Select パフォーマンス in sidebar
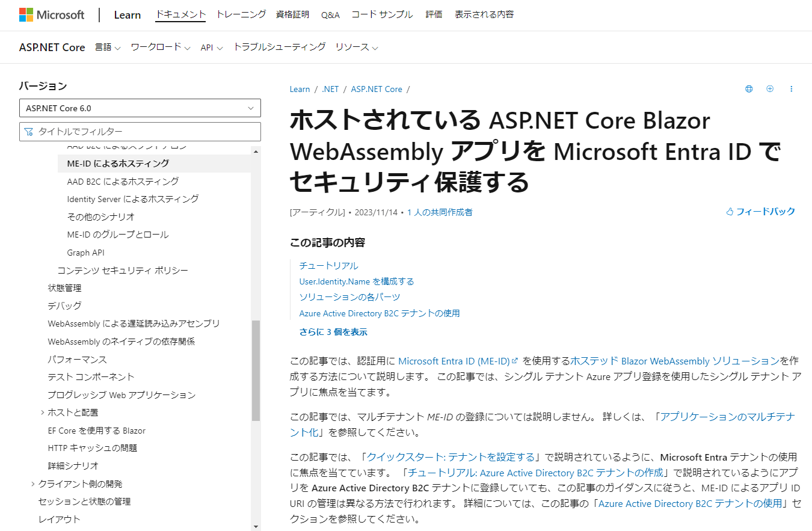 click(77, 360)
